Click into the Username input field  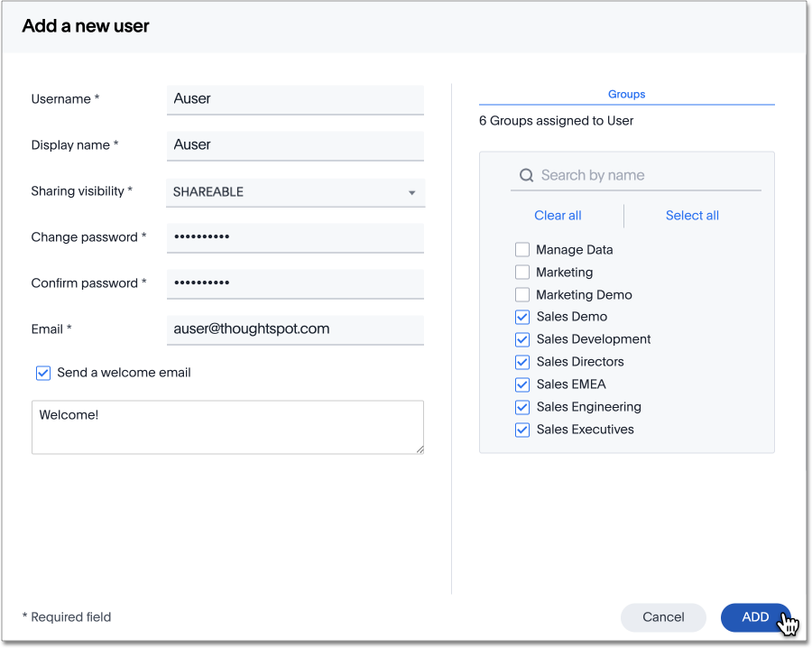295,99
